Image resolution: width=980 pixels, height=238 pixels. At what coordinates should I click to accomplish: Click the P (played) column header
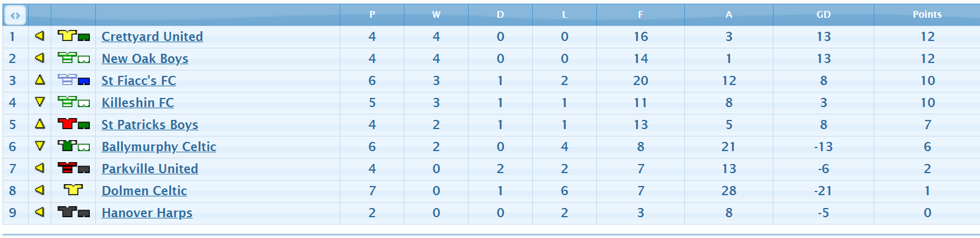pyautogui.click(x=372, y=15)
